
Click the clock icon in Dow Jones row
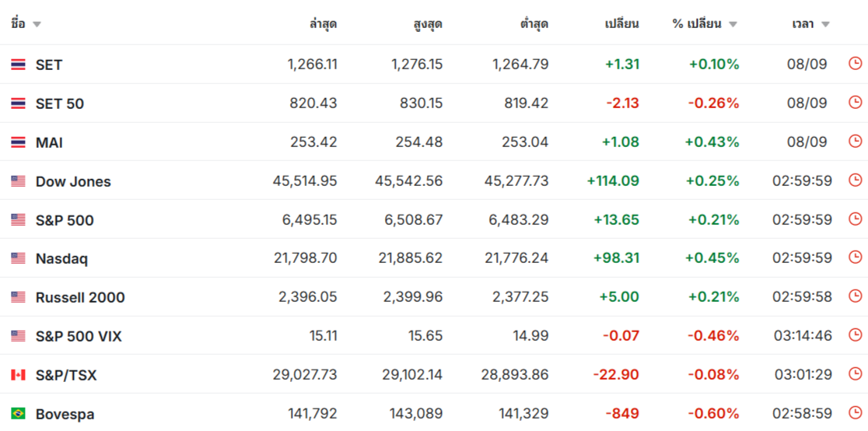pyautogui.click(x=856, y=180)
